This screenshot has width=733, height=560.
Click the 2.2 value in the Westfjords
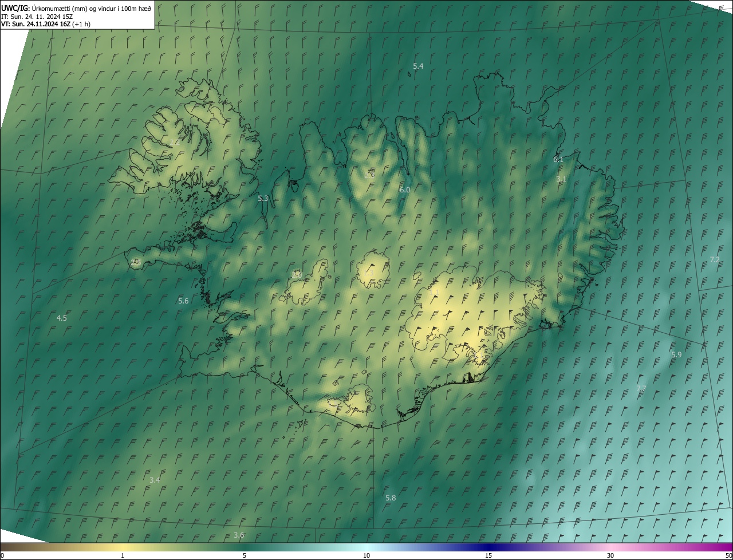175,143
